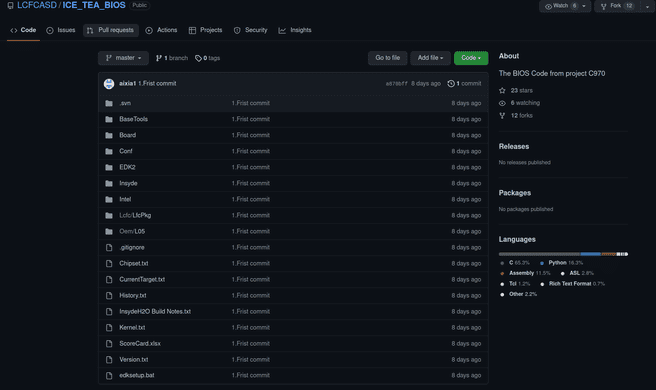Click the orange Assembly language dot
This screenshot has height=390, width=656.
tap(502, 274)
